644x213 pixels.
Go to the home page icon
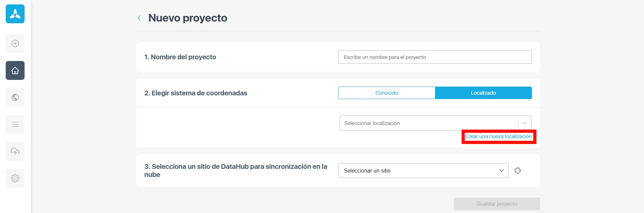tap(15, 70)
